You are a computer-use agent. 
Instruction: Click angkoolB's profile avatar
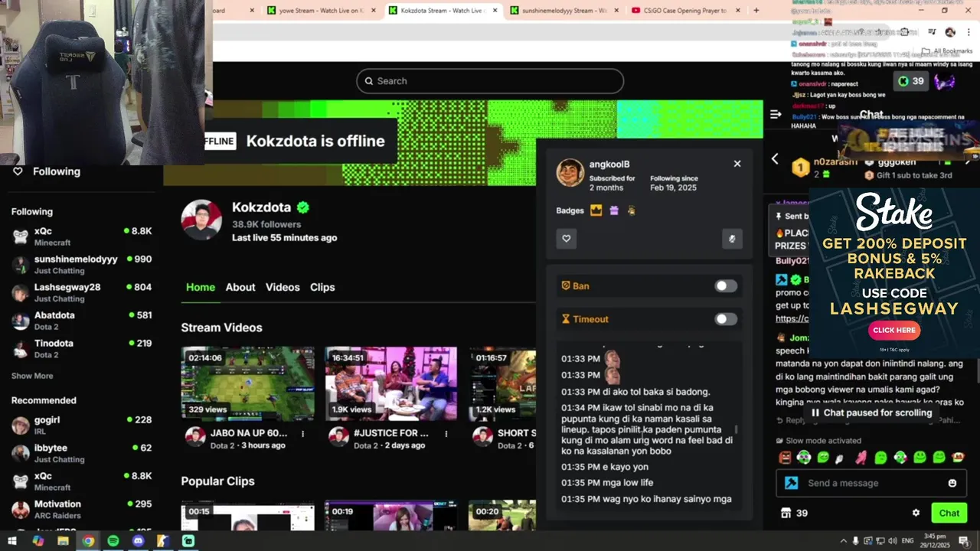570,173
